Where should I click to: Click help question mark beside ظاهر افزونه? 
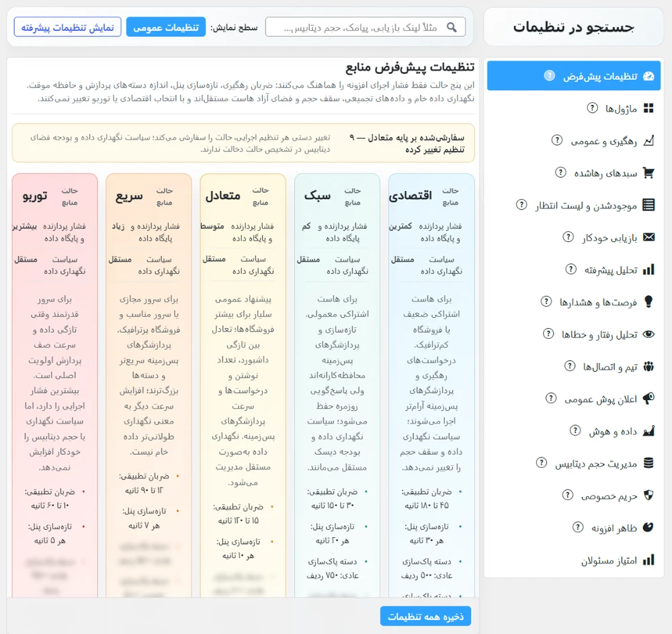click(578, 527)
